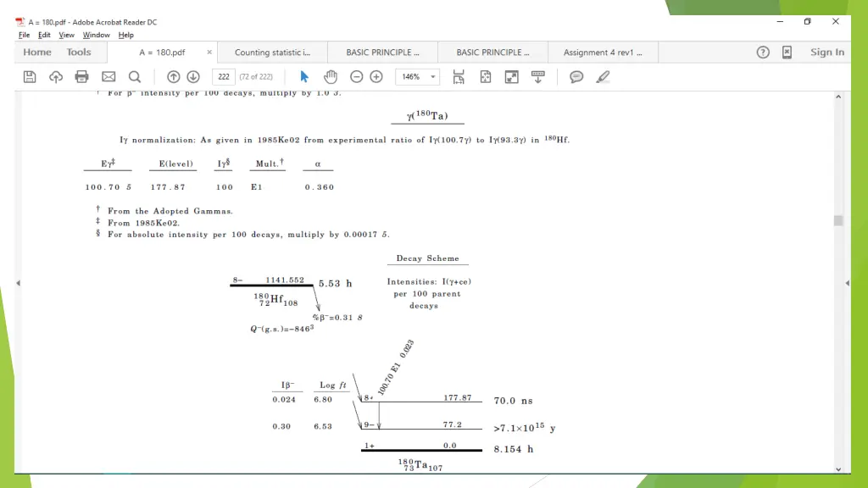Image resolution: width=868 pixels, height=488 pixels.
Task: Select the highlighter pen tool
Action: [603, 77]
